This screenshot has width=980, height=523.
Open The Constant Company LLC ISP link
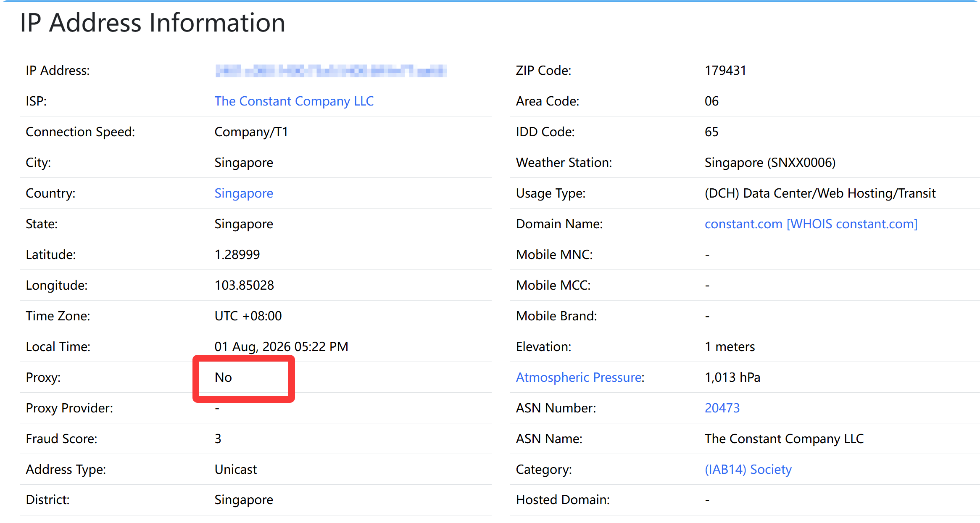[294, 101]
